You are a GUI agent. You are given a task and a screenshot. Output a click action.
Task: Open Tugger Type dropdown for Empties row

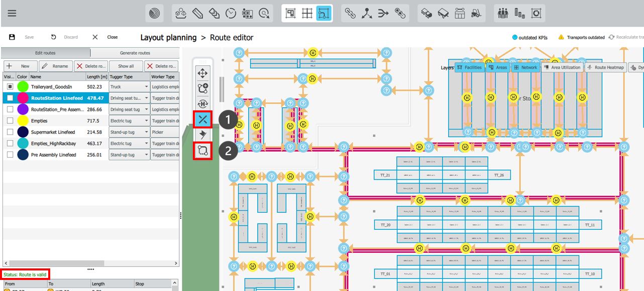pyautogui.click(x=130, y=121)
